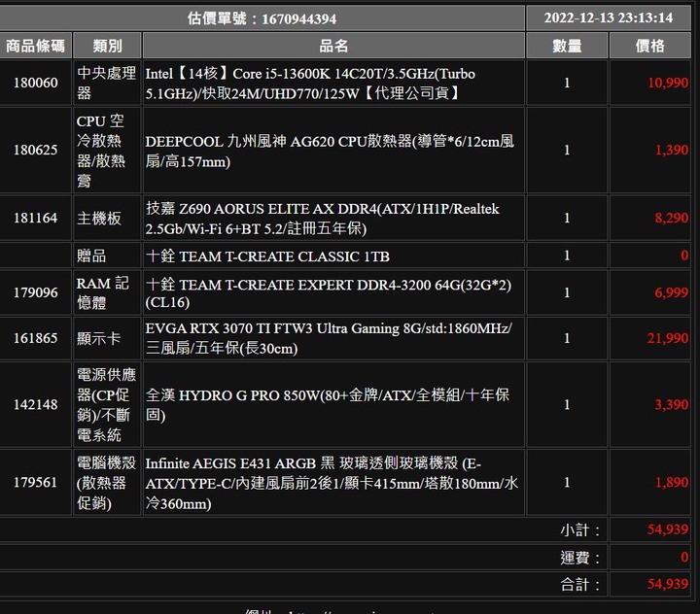Select the CPU 空冷散熱器 category cell
Viewport: 700px width, 614px height.
107,150
